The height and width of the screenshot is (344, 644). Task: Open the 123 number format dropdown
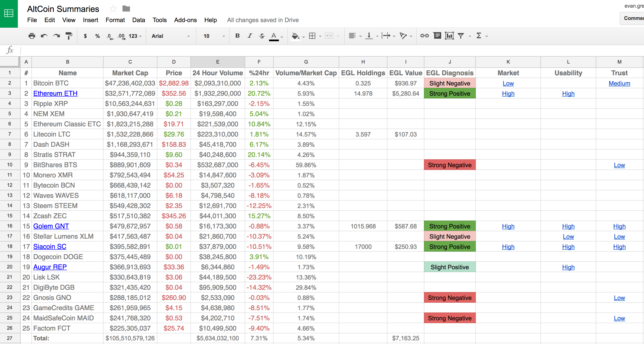(135, 36)
